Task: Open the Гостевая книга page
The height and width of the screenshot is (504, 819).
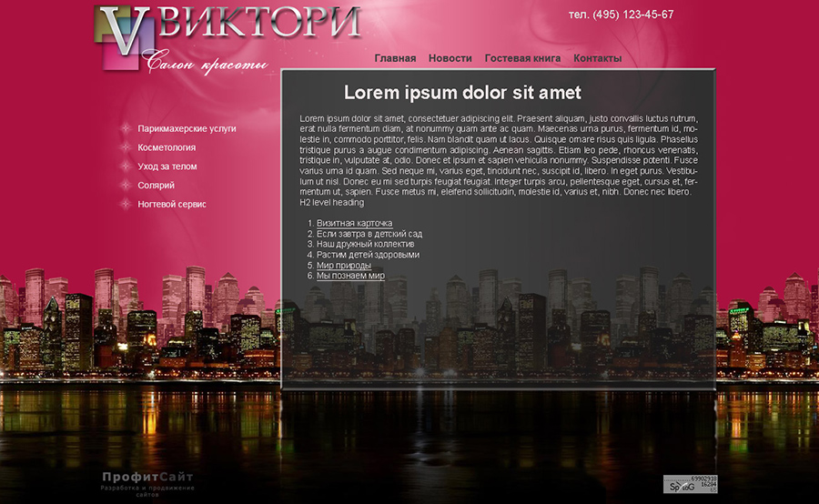Action: (x=522, y=58)
